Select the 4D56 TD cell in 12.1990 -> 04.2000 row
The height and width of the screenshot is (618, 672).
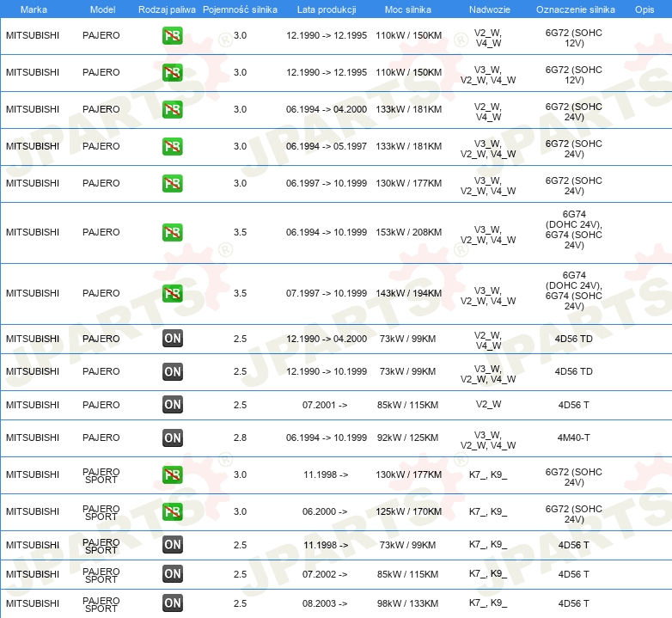pos(574,339)
